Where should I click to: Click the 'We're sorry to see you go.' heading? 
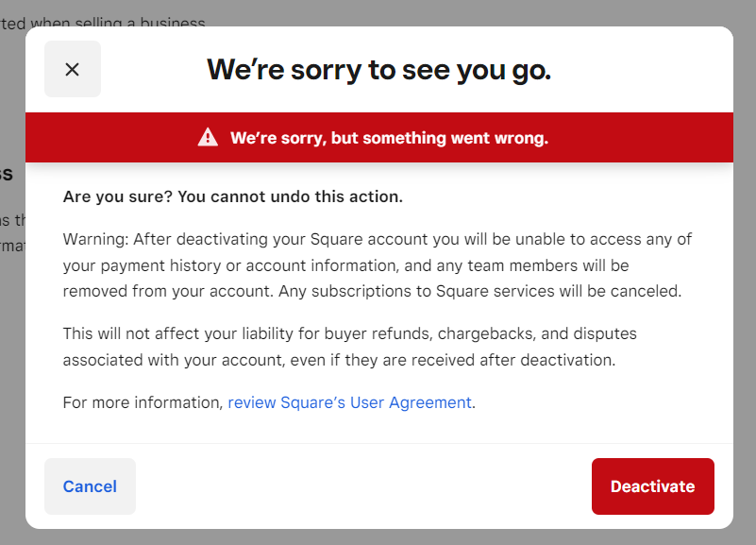coord(378,69)
